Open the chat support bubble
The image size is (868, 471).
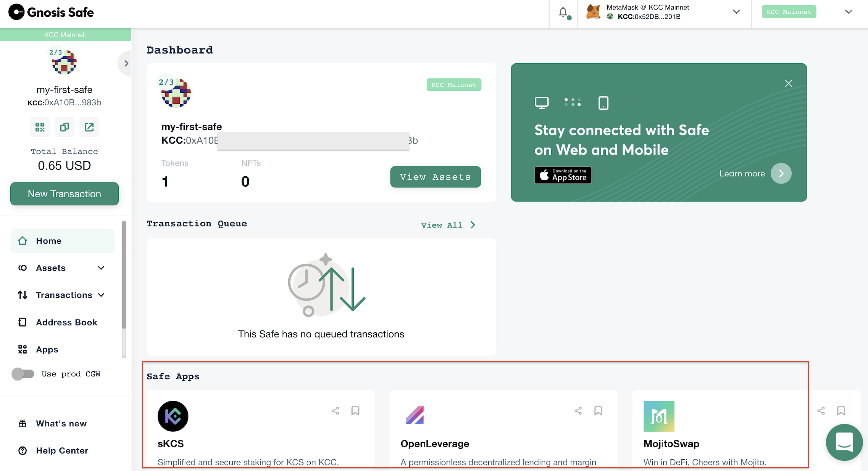844,442
